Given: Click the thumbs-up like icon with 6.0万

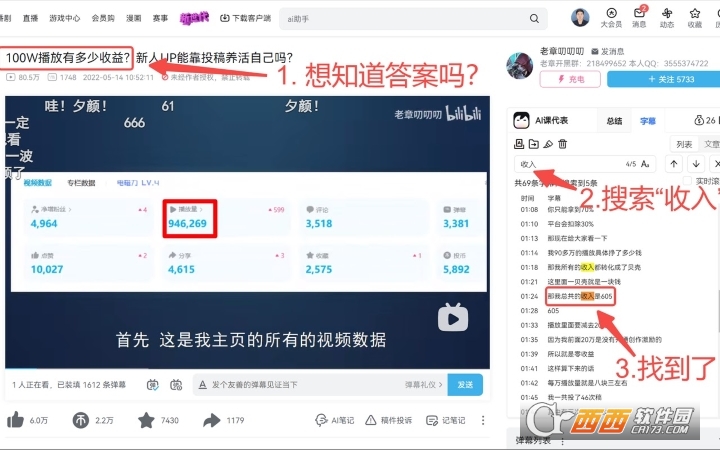Looking at the screenshot, I should tap(16, 420).
